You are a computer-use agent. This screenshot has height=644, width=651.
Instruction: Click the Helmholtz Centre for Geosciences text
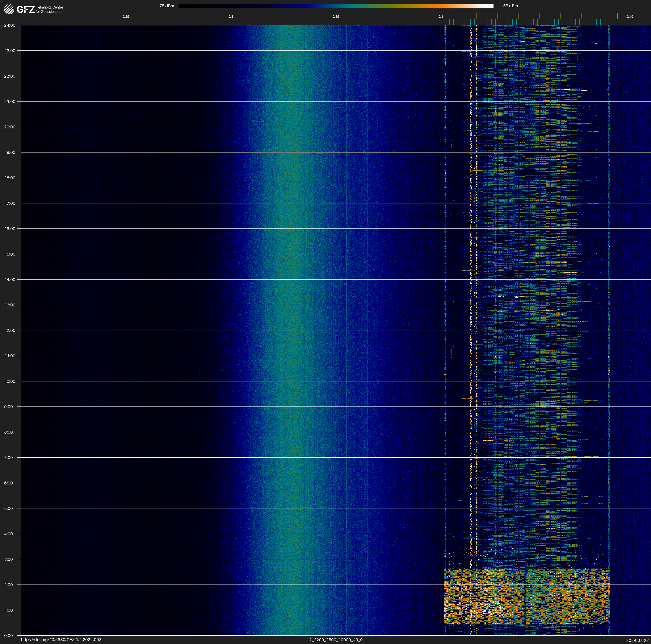pos(49,9)
